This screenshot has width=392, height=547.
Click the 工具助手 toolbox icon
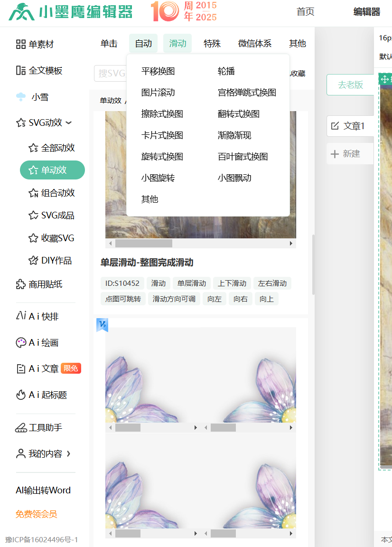tap(21, 428)
